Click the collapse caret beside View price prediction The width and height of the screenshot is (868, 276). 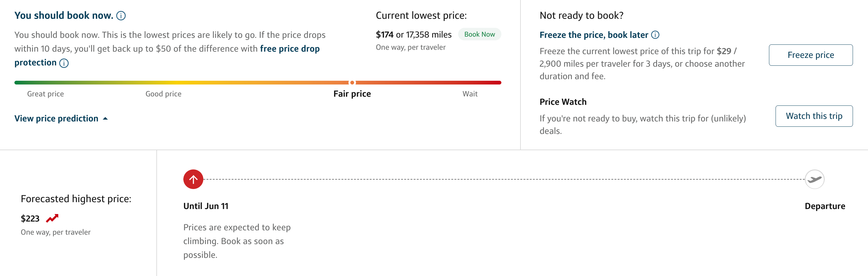(x=105, y=119)
